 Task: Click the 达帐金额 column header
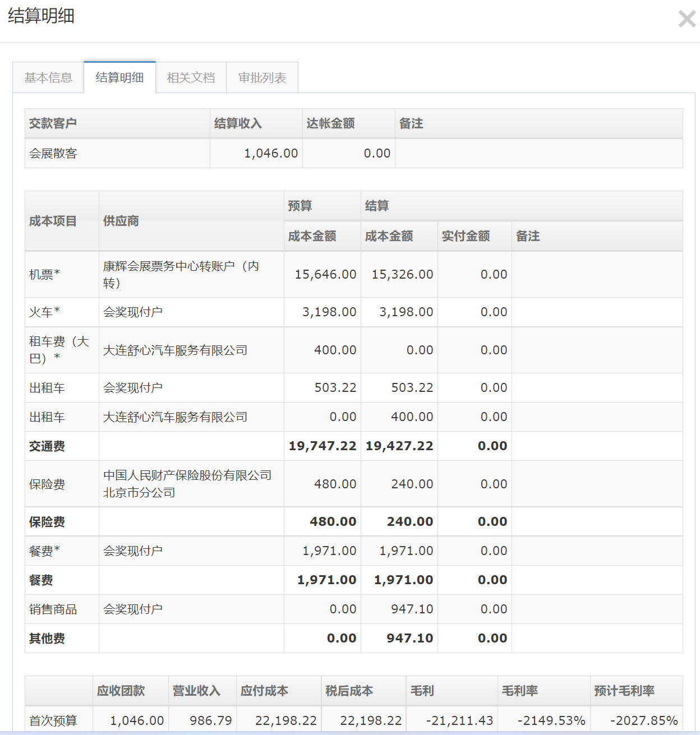(x=330, y=123)
